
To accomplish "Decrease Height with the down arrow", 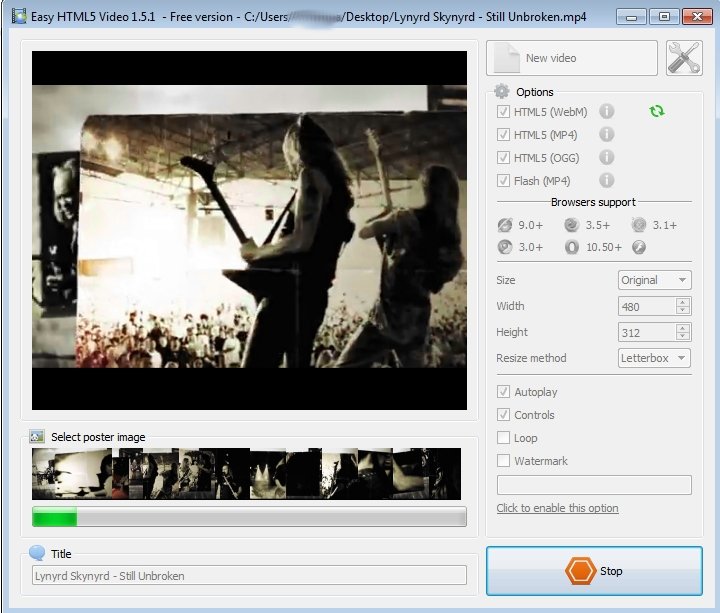I will (683, 336).
